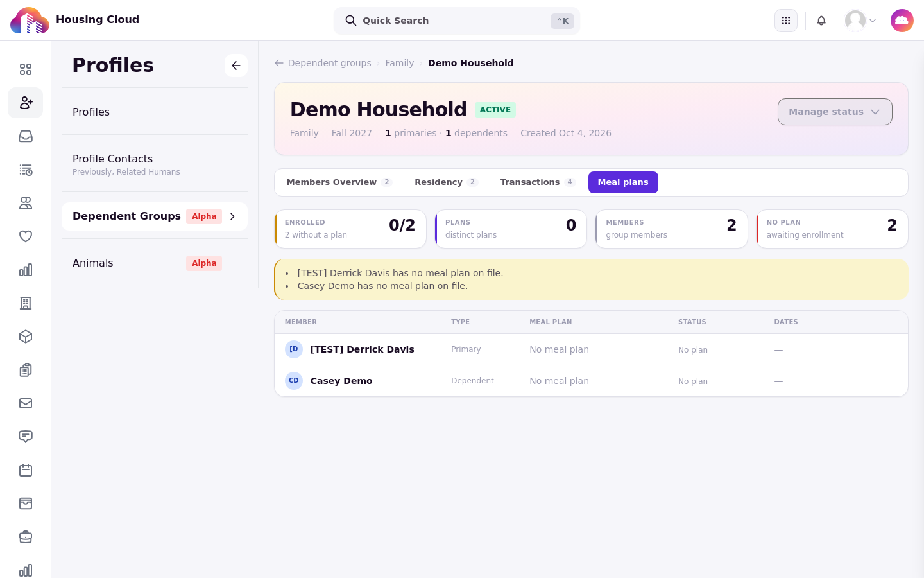
Task: Click the No Plan awaiting enrollment card
Action: (x=832, y=229)
